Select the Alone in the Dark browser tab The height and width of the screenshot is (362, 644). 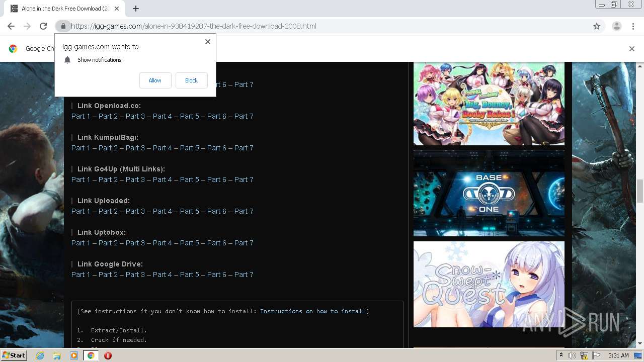tap(64, 9)
